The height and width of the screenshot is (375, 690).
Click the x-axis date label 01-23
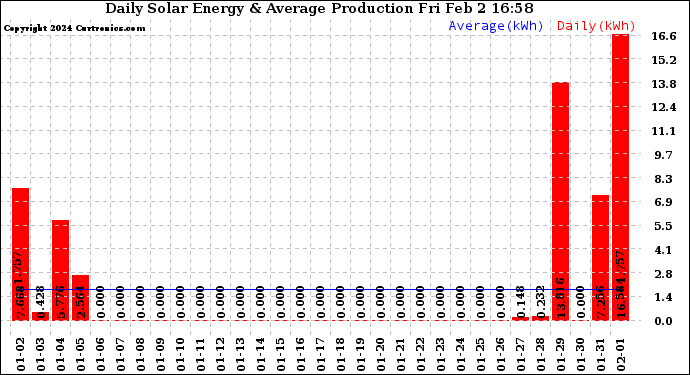click(440, 355)
